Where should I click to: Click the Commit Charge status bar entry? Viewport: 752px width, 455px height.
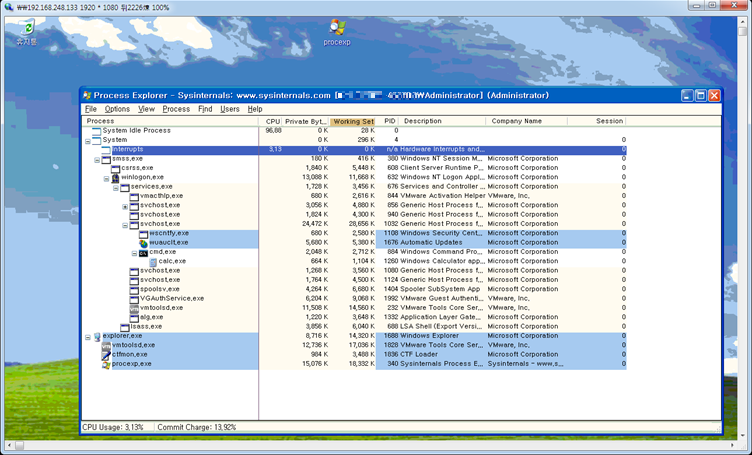click(x=197, y=427)
